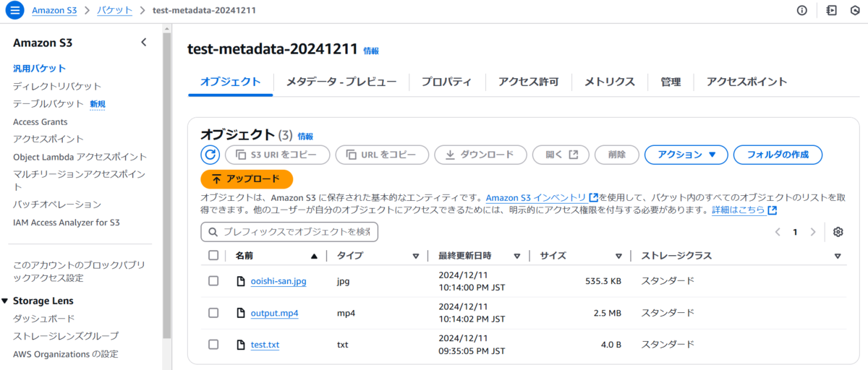
Task: Open ストレージレンズグループ in sidebar
Action: click(x=66, y=336)
